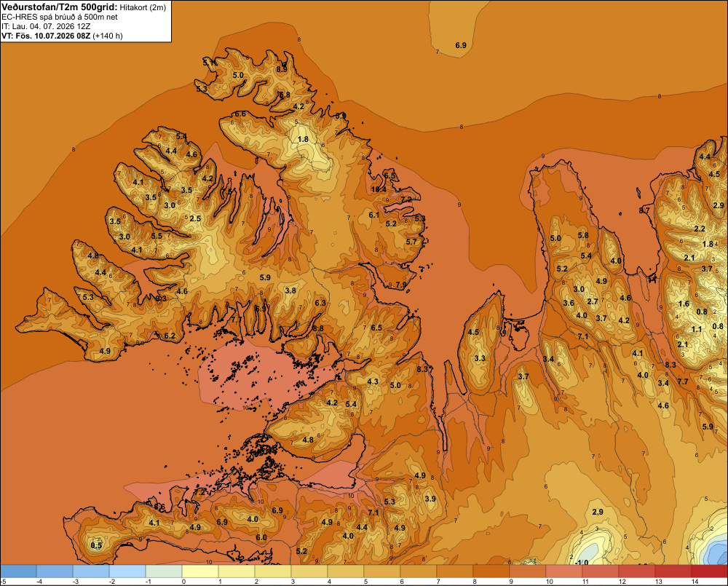Click the 10 to 11 degree legend swatch

563,571
